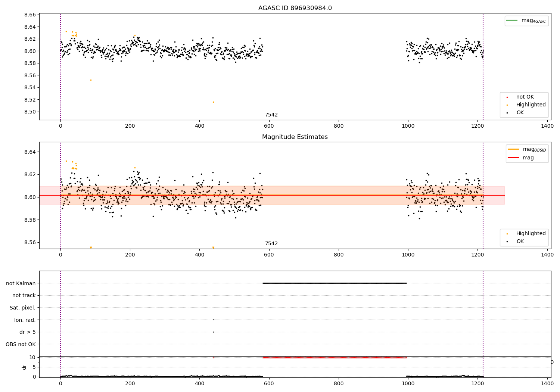
Task: Select the red dr bar at value 10
Action: click(335, 357)
